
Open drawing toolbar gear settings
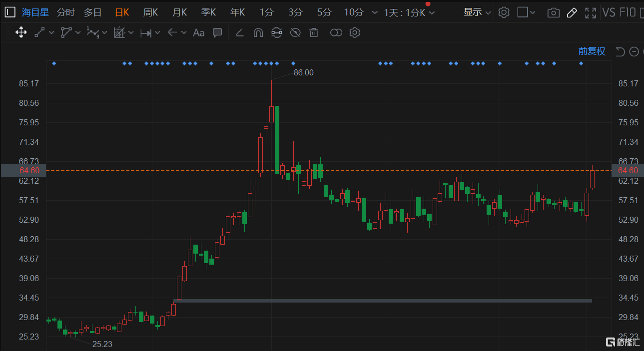(x=355, y=33)
